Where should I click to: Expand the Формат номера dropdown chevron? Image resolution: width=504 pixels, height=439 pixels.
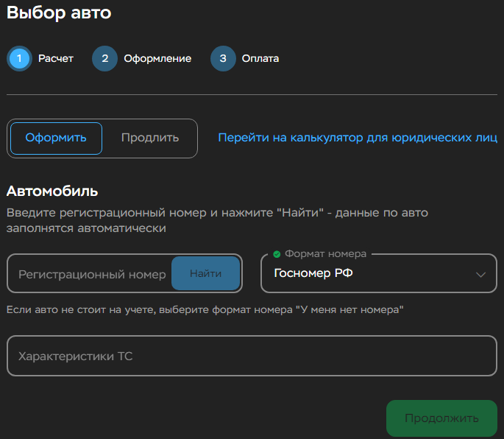point(480,275)
